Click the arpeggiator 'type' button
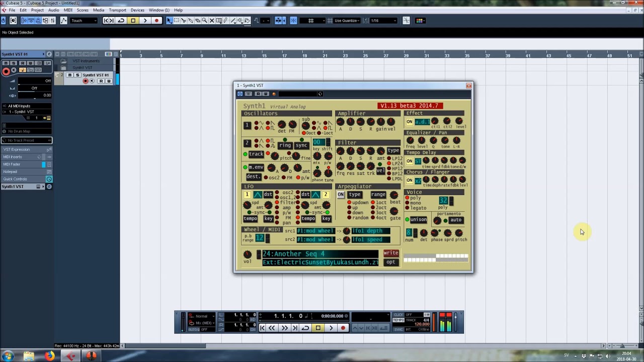Image resolution: width=644 pixels, height=362 pixels. click(355, 195)
